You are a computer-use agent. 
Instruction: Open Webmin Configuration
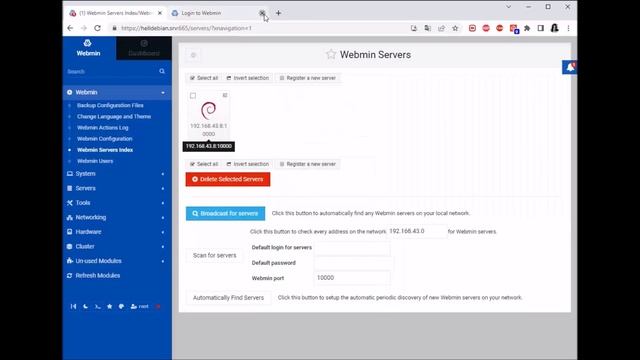pos(104,139)
